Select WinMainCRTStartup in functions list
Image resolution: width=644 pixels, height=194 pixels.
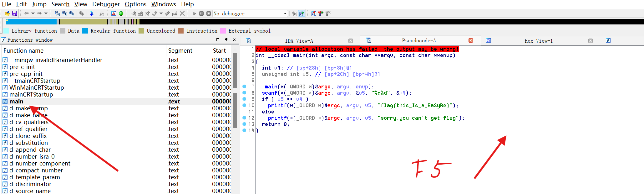(x=116, y=87)
